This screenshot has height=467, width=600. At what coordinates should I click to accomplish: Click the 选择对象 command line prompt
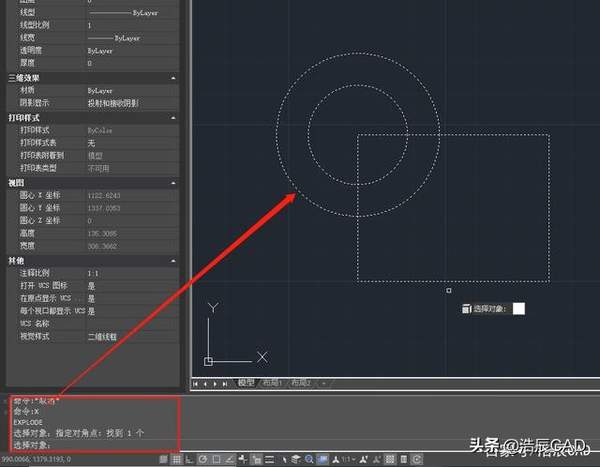pos(32,445)
